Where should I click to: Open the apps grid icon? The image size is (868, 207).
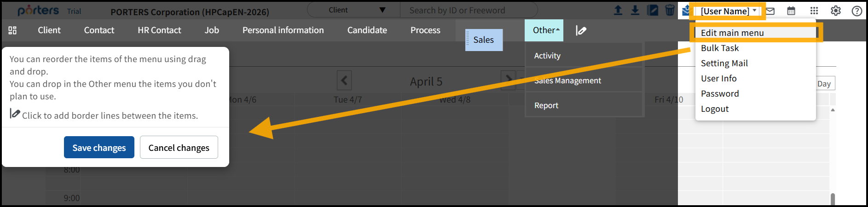[814, 11]
